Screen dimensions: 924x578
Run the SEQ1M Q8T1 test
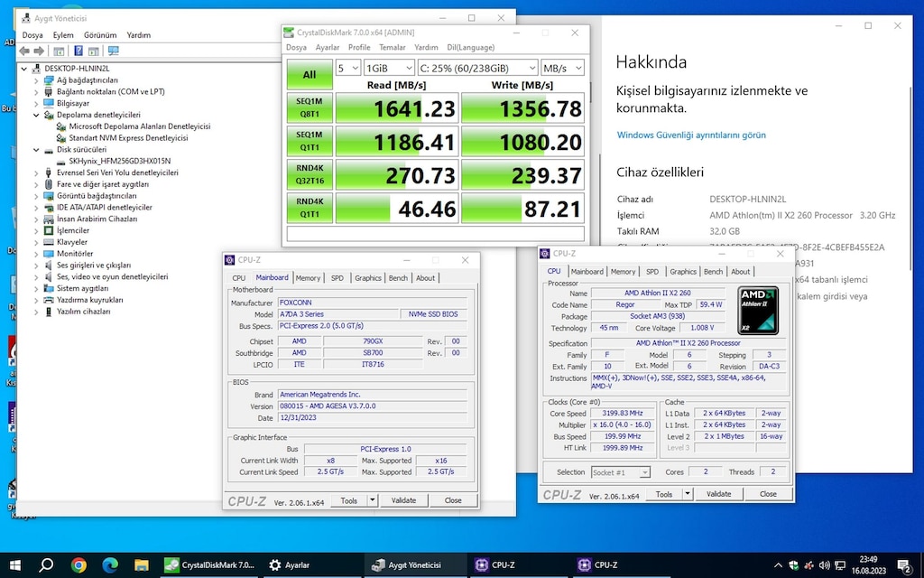pyautogui.click(x=310, y=108)
